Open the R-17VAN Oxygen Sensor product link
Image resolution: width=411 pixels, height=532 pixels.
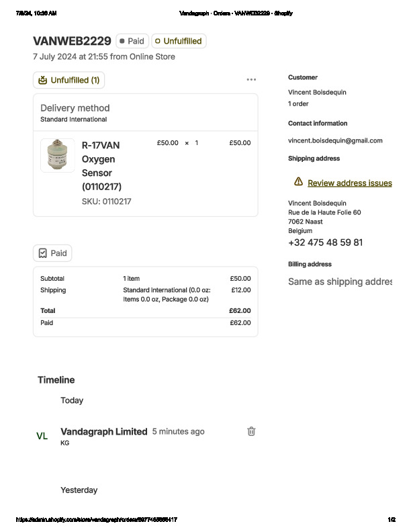click(x=101, y=165)
